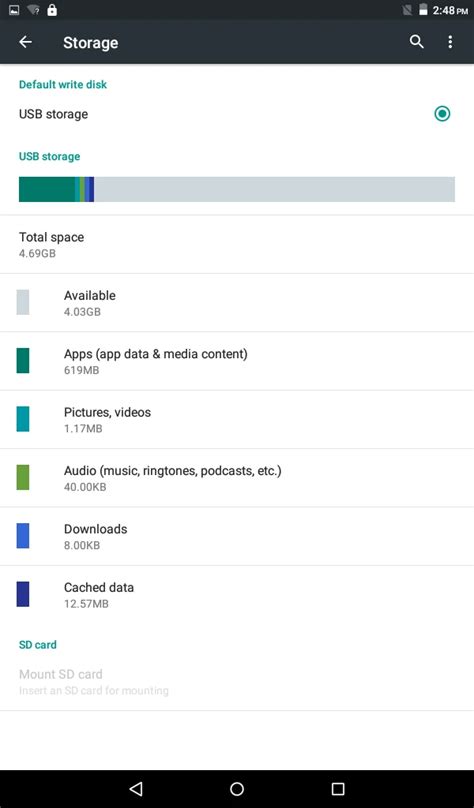Open the three-dot overflow menu
Screen dimensions: 474x808
tap(450, 42)
